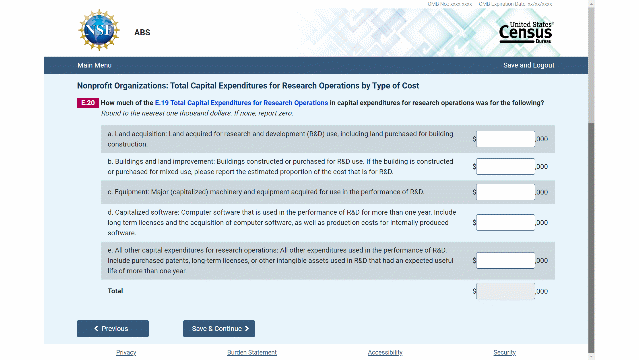Click the greyed Total amount field

pos(505,291)
